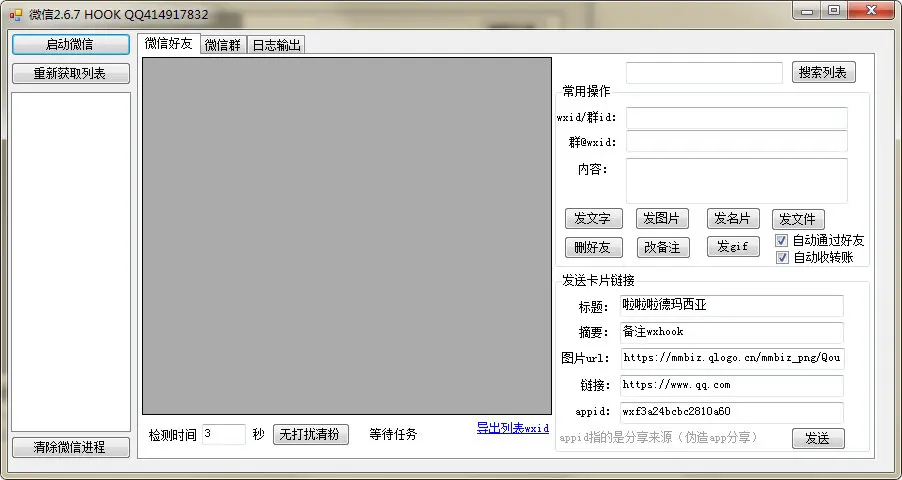Image resolution: width=902 pixels, height=480 pixels.
Task: Click the 启动微信 button
Action: tap(71, 44)
